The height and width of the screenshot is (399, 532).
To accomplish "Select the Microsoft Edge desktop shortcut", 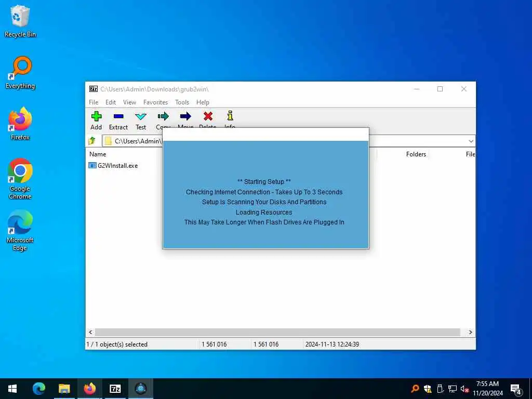I will click(x=20, y=230).
